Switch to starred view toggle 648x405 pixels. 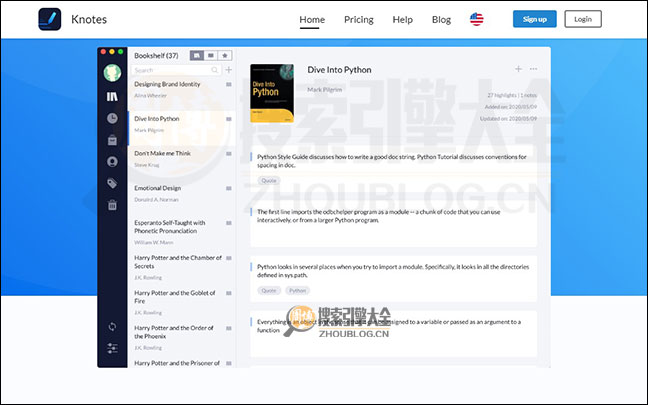[x=225, y=55]
